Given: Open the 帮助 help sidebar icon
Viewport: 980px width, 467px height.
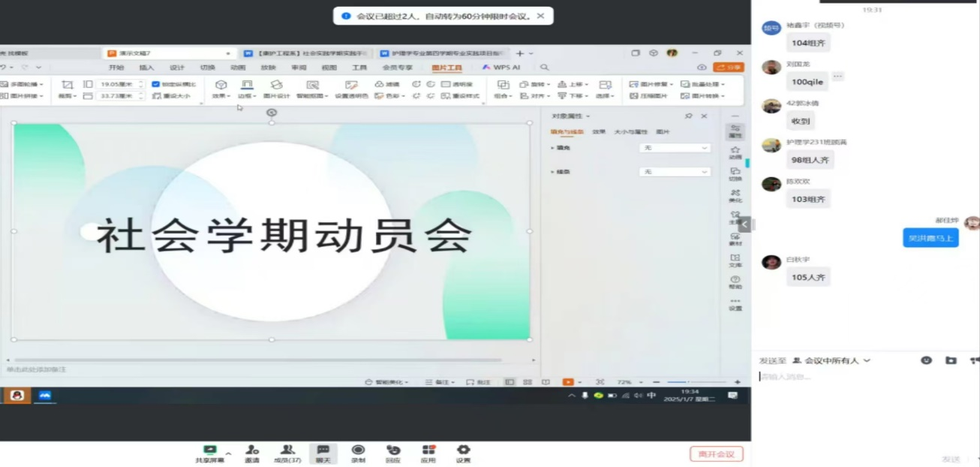Looking at the screenshot, I should coord(735,281).
